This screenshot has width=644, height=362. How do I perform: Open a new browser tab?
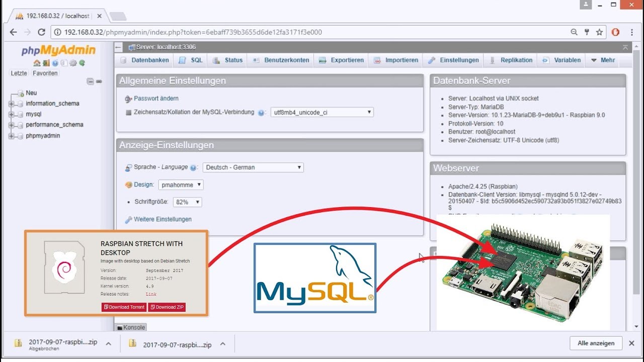point(118,16)
